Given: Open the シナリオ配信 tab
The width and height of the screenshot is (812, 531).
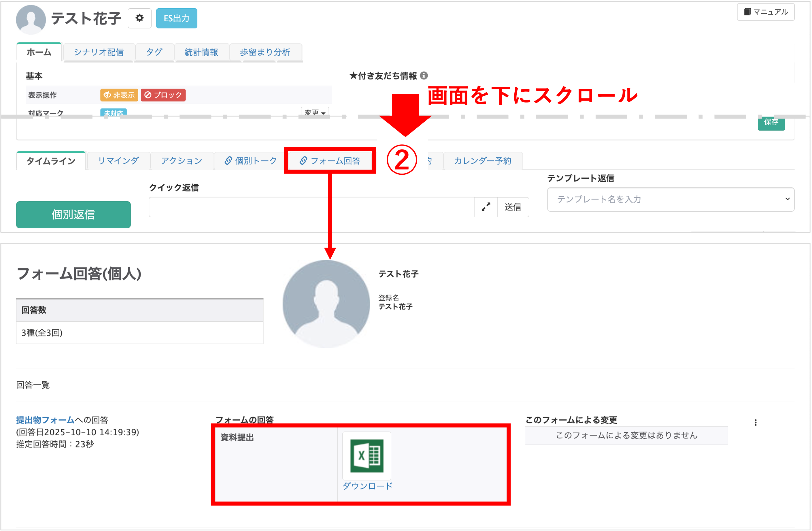Looking at the screenshot, I should pos(99,52).
